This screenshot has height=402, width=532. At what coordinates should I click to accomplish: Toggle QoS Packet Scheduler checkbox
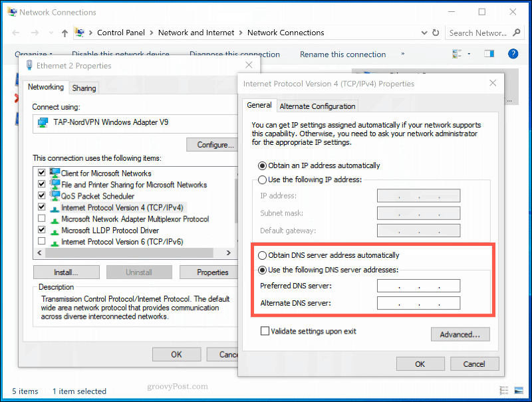[x=41, y=195]
